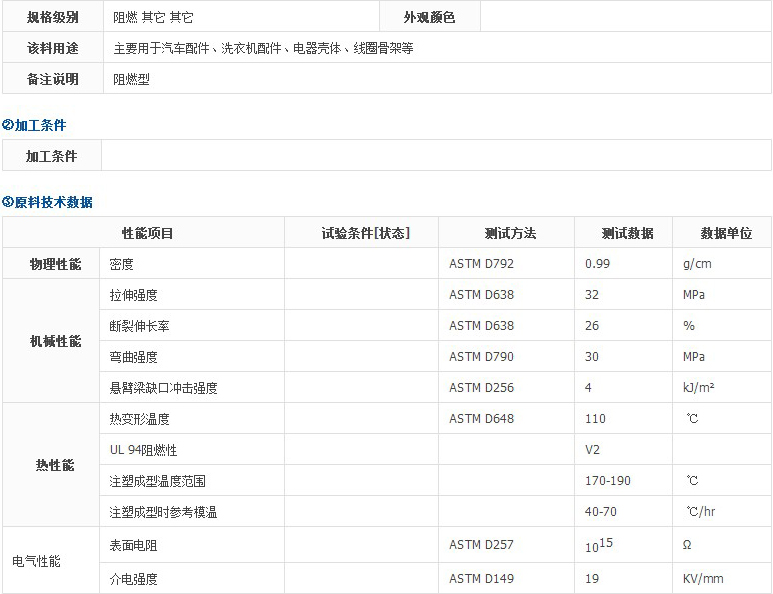
Task: Click the 热性能 category cell
Action: pos(55,465)
